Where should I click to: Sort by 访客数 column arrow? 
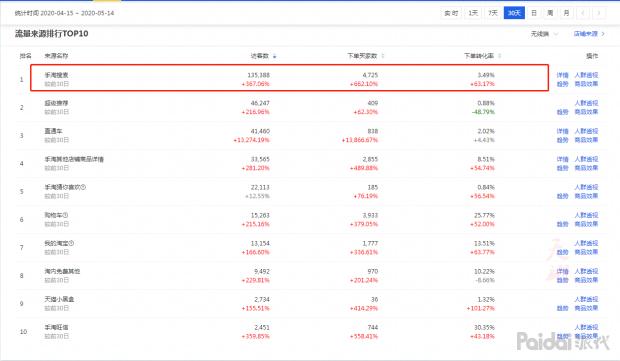point(274,56)
